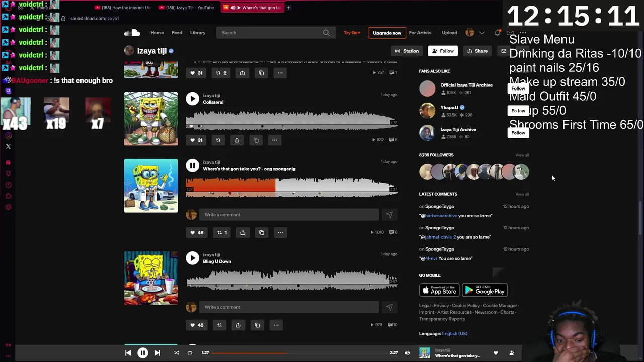
Task: Open Collateral SpongeBob cover artwork
Action: pos(151,118)
